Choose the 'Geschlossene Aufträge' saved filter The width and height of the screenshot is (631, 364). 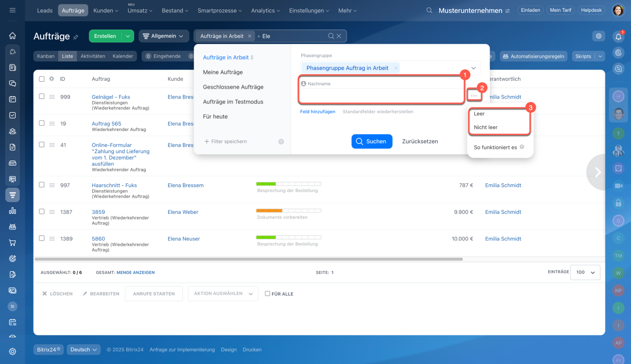point(233,87)
